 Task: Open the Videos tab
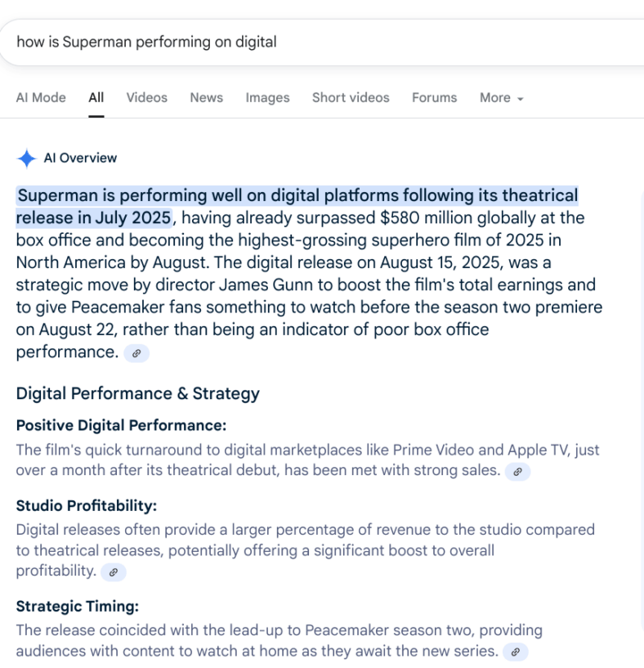tap(147, 98)
